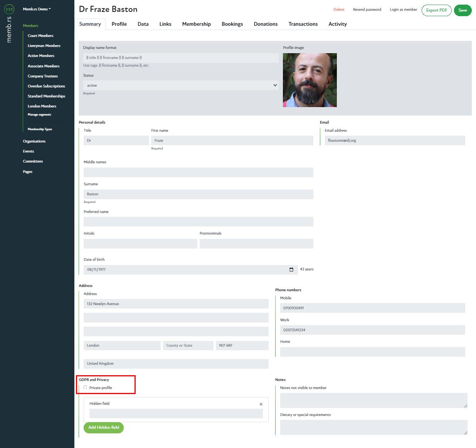Click Resend password link
Image resolution: width=476 pixels, height=448 pixels.
point(367,10)
